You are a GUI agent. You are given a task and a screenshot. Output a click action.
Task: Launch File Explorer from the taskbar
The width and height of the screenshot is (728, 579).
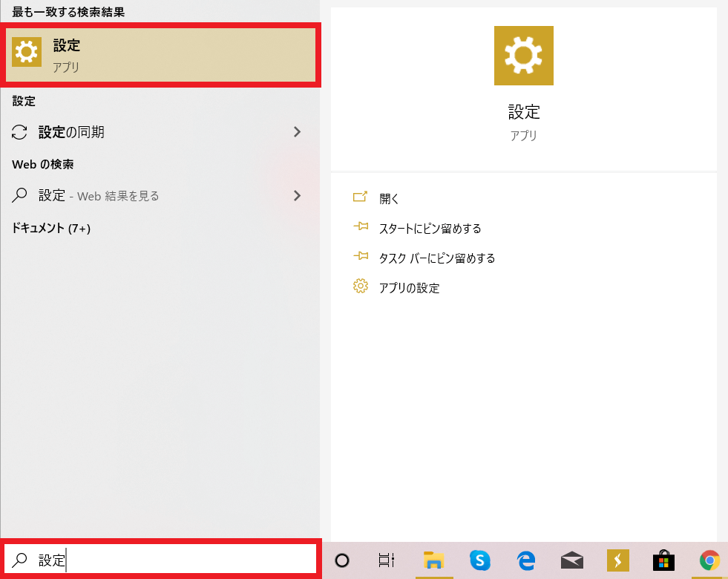(433, 560)
